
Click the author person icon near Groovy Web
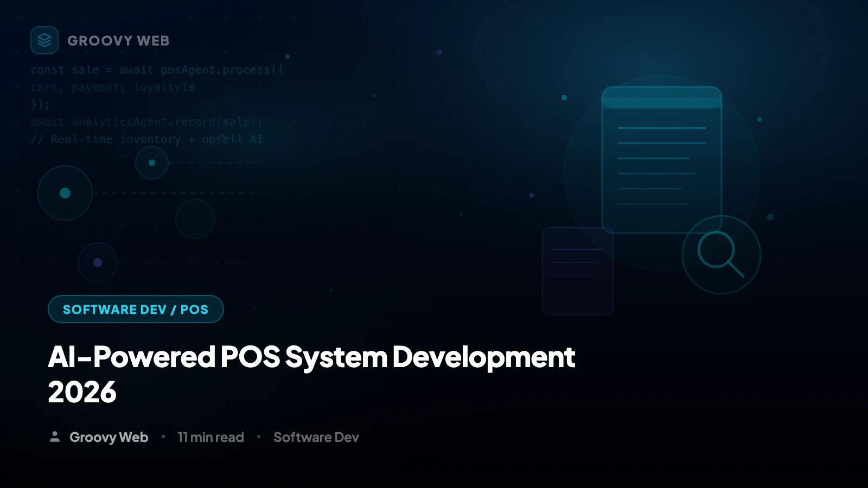point(55,436)
